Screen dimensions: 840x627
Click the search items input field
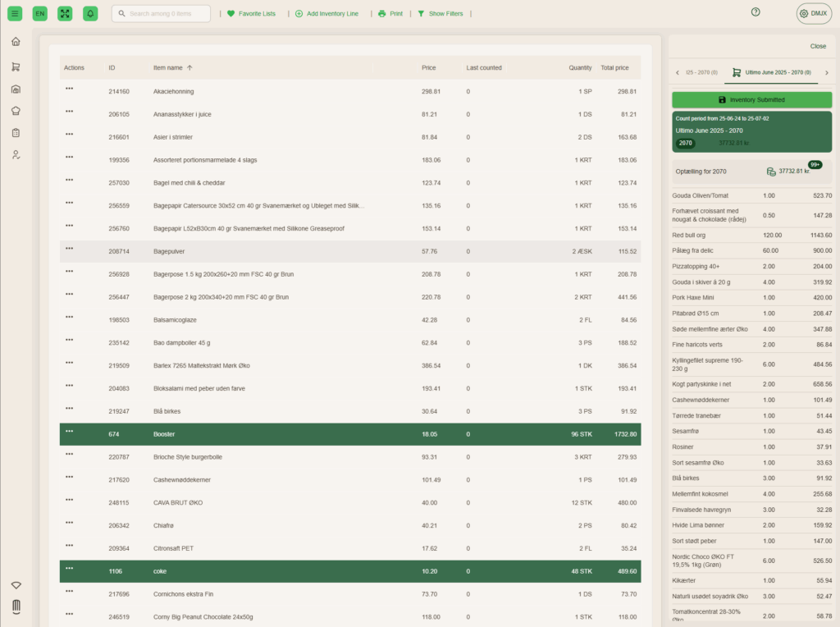click(162, 14)
